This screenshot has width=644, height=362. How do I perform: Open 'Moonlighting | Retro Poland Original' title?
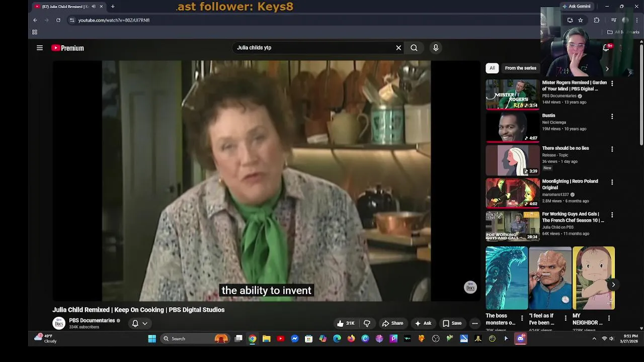click(570, 185)
